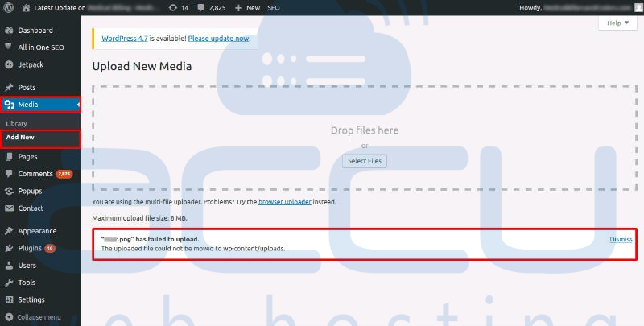Open the browser uploader link
644x326 pixels.
(285, 202)
